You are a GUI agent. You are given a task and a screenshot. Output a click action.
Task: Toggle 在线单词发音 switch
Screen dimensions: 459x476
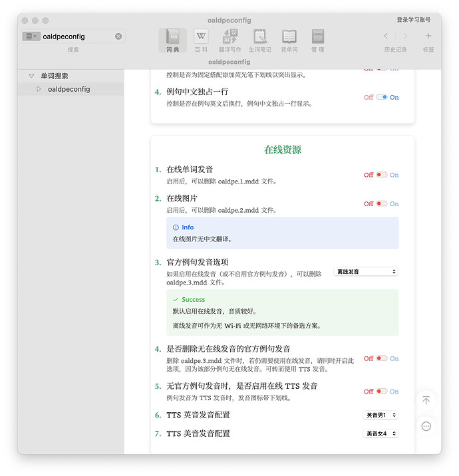382,175
